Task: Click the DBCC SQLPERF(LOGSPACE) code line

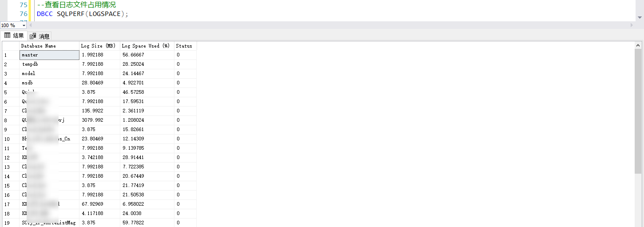Action: tap(83, 14)
